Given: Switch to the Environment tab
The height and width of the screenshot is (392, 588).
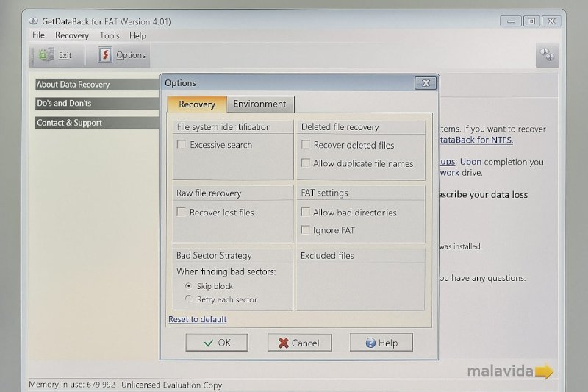Looking at the screenshot, I should tap(259, 104).
